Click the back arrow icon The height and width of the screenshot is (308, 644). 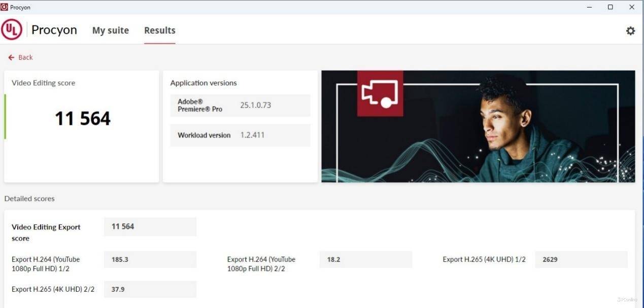coord(11,57)
